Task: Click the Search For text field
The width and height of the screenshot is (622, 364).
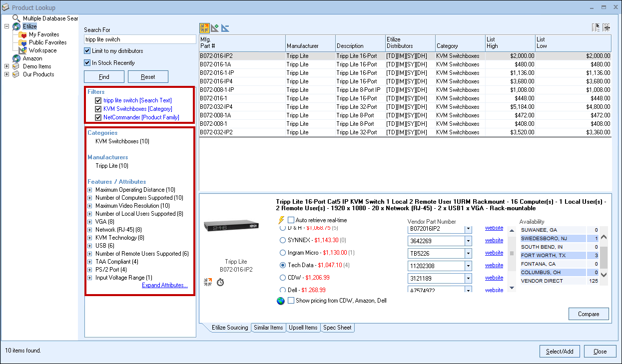Action: pos(140,39)
